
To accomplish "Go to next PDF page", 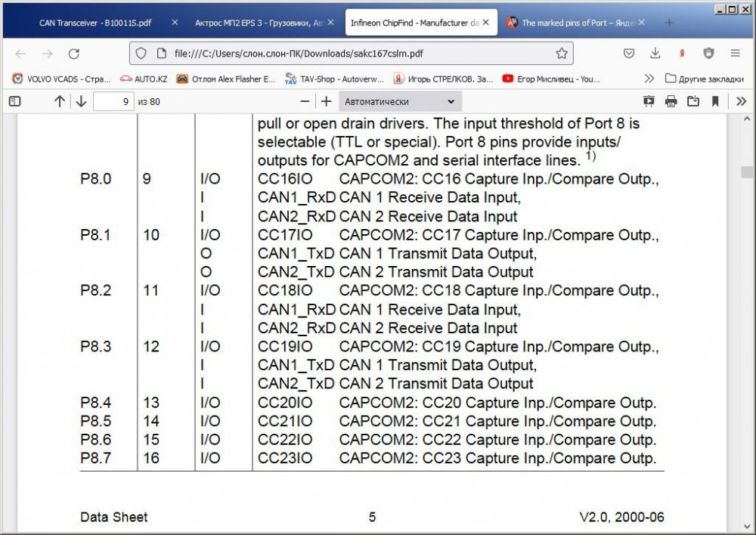I will click(x=81, y=101).
